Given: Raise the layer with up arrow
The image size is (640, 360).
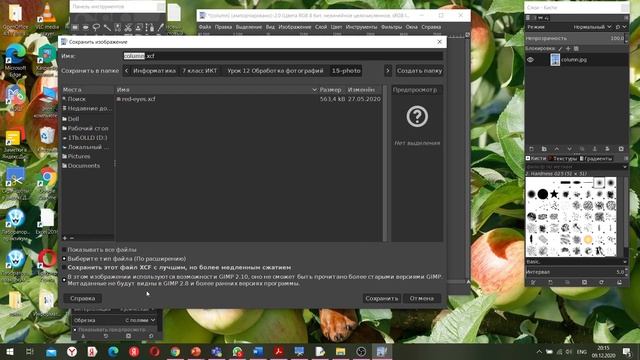Looking at the screenshot, I should click(556, 149).
